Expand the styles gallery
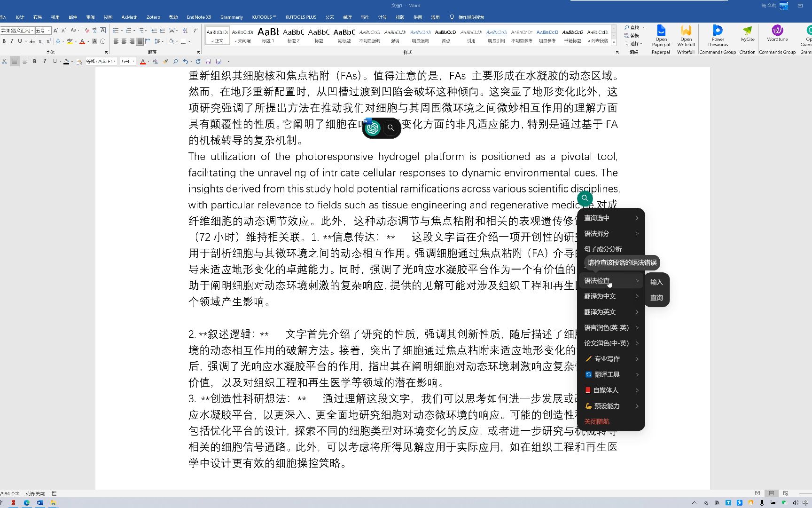The height and width of the screenshot is (508, 812). (614, 43)
